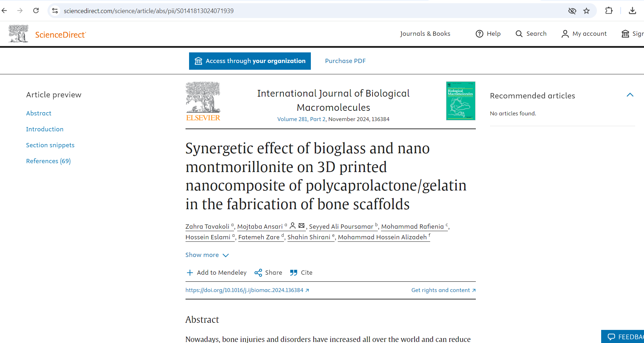The image size is (644, 343).
Task: Click the person icon beside Mojtaba Ansari
Action: (293, 225)
